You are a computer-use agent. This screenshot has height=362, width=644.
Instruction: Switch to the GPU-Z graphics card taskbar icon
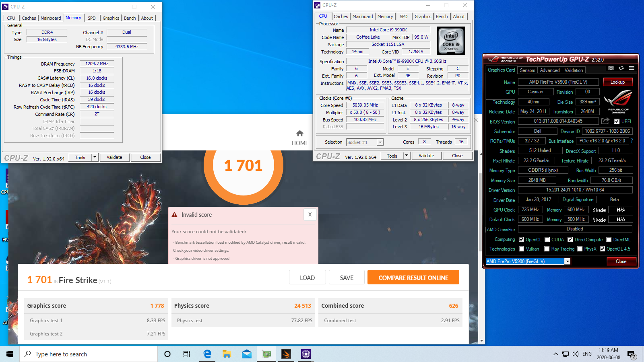click(266, 354)
